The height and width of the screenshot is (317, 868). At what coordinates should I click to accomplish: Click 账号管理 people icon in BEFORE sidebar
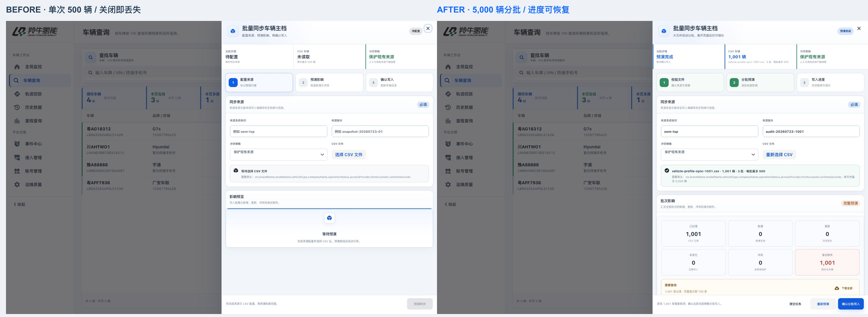tap(17, 171)
